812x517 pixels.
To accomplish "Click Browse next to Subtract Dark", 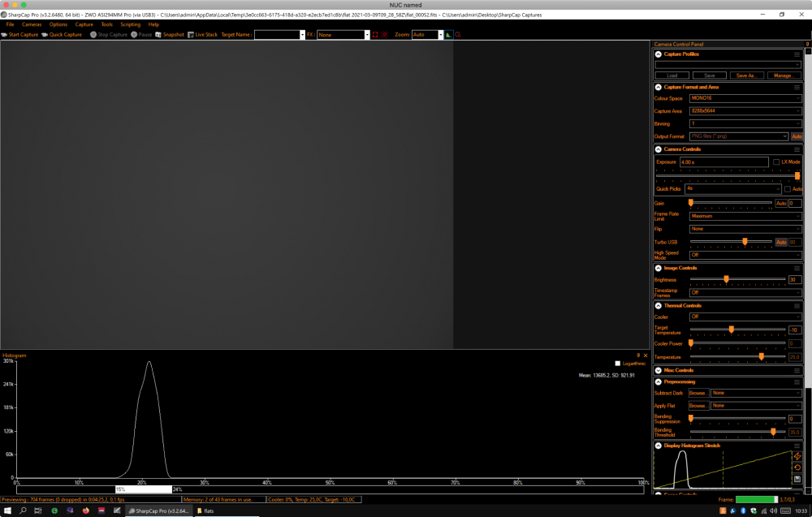I will point(698,394).
